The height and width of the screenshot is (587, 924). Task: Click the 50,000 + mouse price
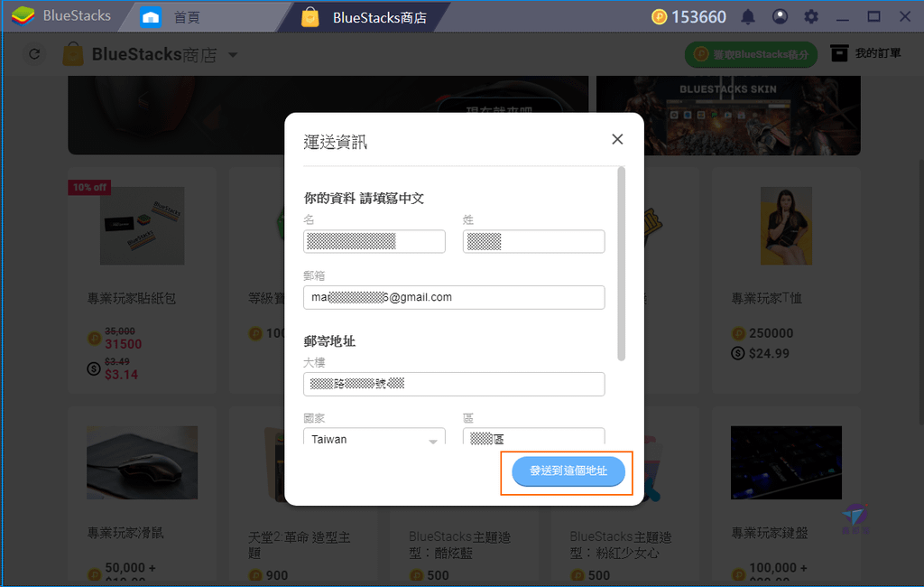tap(130, 567)
